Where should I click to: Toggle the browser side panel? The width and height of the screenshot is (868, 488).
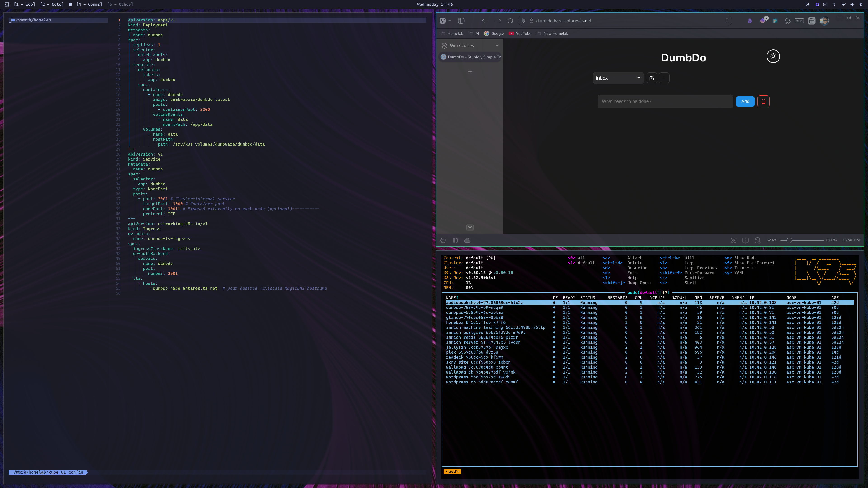(461, 21)
